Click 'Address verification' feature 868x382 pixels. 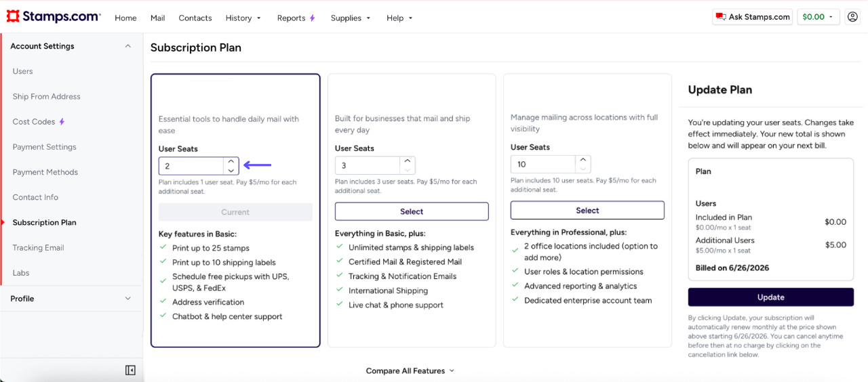[x=208, y=303]
